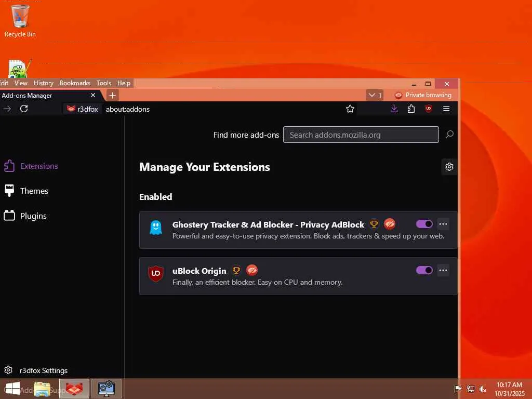This screenshot has width=532, height=399.
Task: Open the Bookmarks menu
Action: click(75, 83)
